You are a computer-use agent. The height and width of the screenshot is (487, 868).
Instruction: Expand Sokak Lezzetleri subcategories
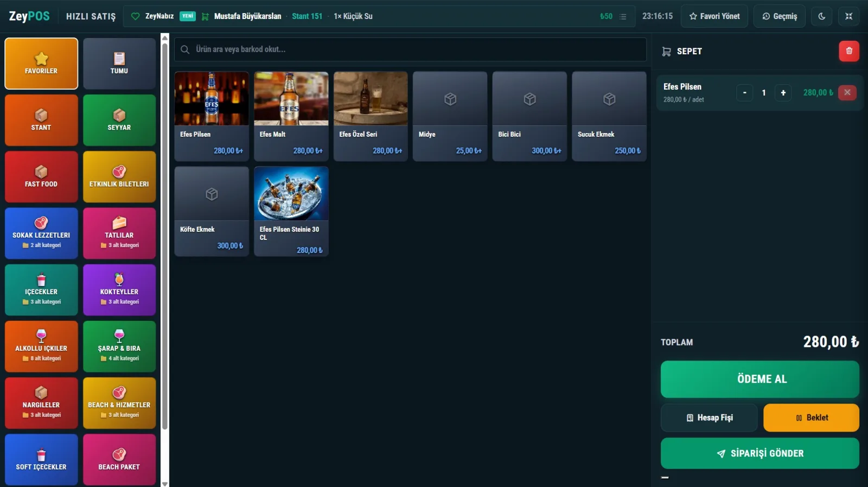point(41,233)
